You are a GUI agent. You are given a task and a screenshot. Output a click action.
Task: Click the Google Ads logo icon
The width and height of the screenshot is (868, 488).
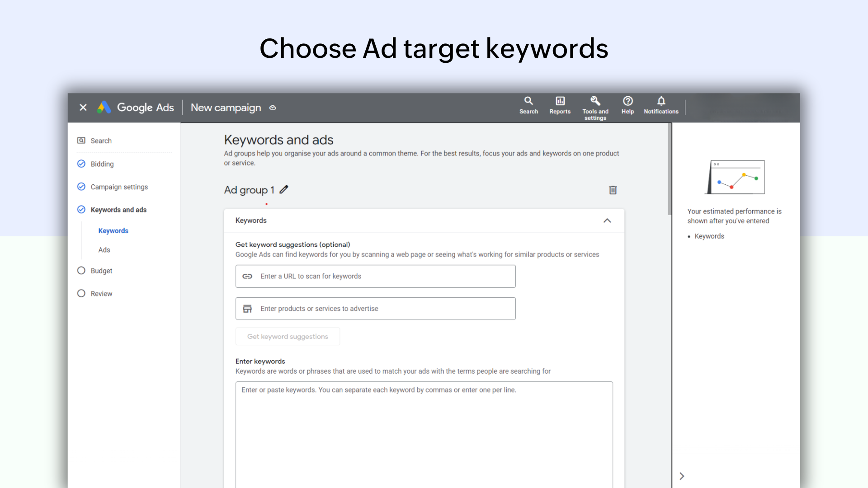(x=104, y=107)
